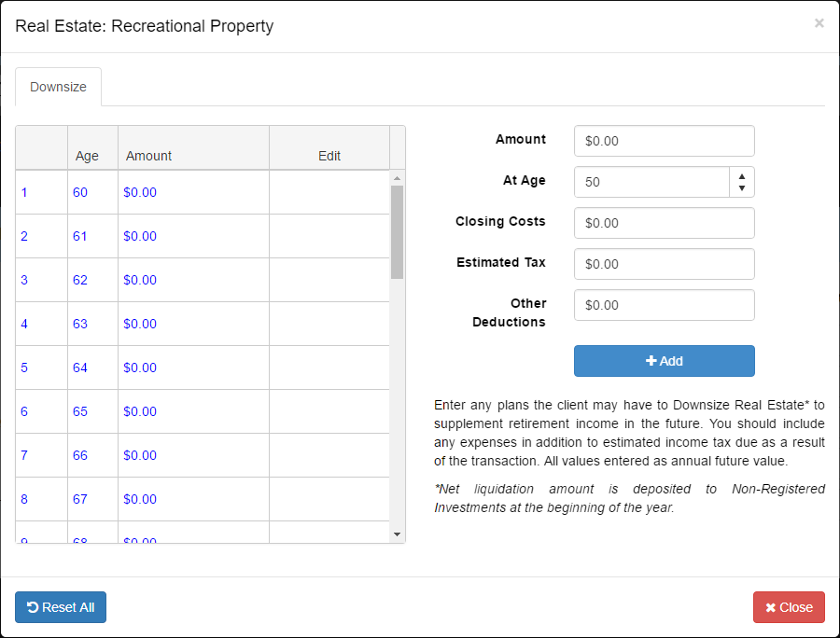Screen dimensions: 840x638
Task: Click the Reset All button
Action: point(61,607)
